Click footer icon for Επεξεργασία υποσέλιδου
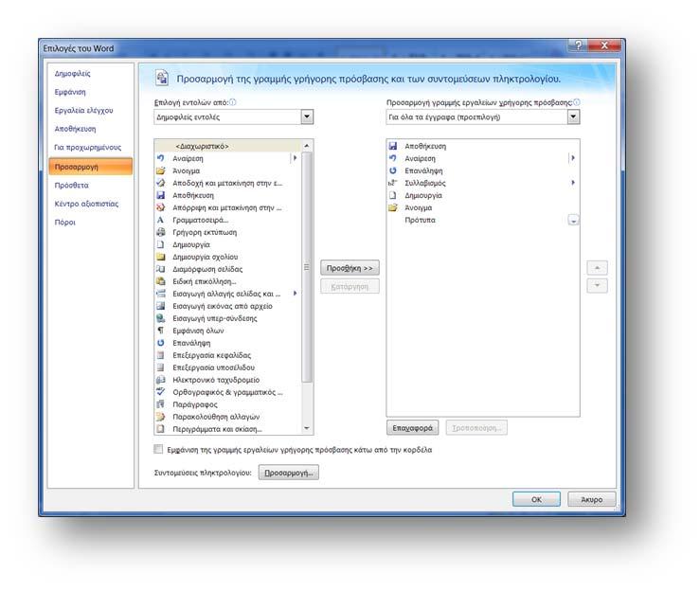This screenshot has height=591, width=700. pyautogui.click(x=161, y=367)
